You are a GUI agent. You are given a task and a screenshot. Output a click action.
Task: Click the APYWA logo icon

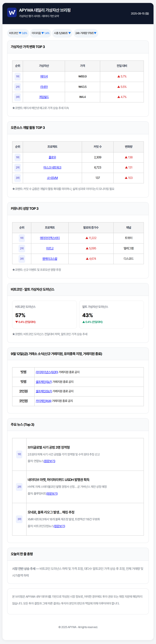tap(12, 12)
